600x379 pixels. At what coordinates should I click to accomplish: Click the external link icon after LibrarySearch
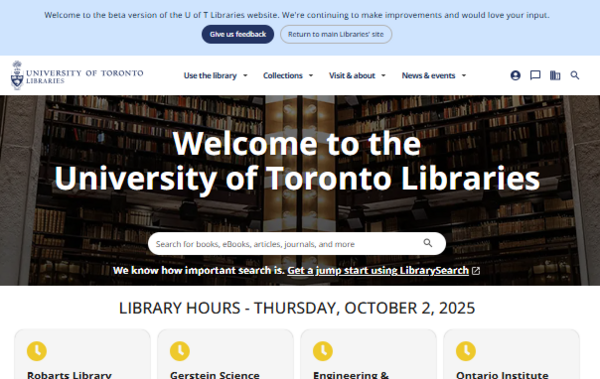point(476,271)
